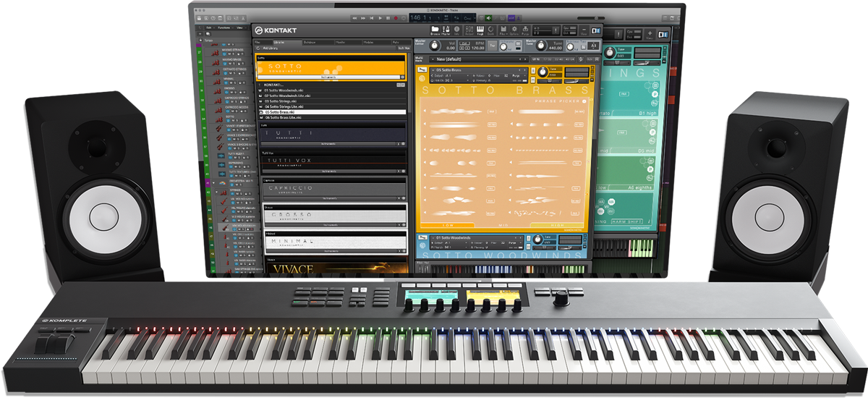Viewport: 868px width, 398px height.
Task: Adjust the Sotto Brass Tune knob
Action: (542, 72)
